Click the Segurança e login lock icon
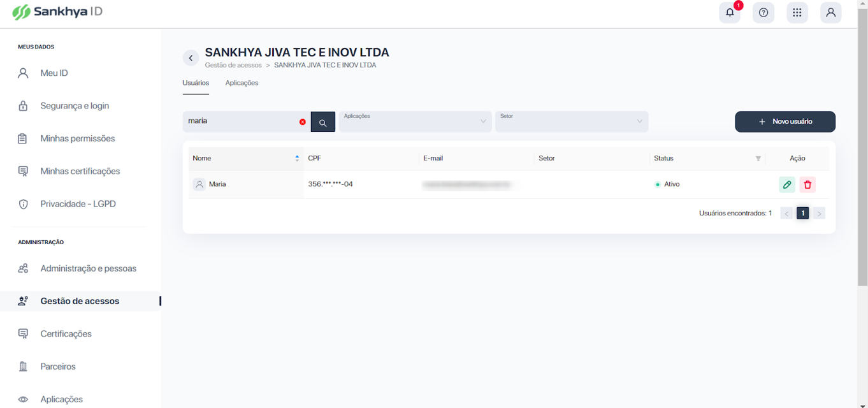This screenshot has height=408, width=868. point(23,106)
